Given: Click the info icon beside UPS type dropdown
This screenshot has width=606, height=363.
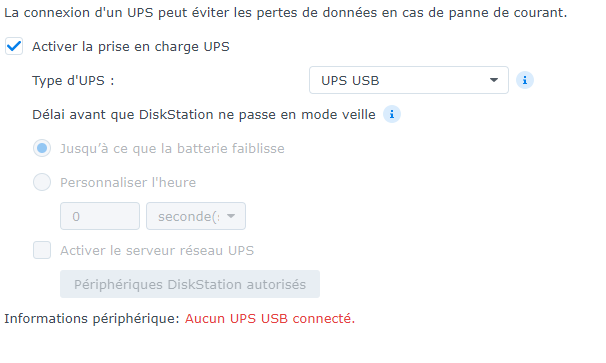Looking at the screenshot, I should pyautogui.click(x=525, y=80).
